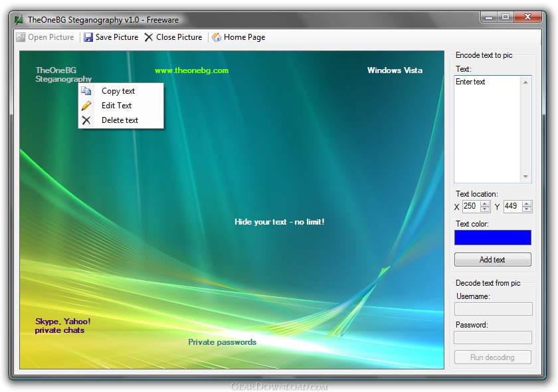The width and height of the screenshot is (558, 392).
Task: Select 'Hide your text - no limit!' text
Action: point(280,222)
